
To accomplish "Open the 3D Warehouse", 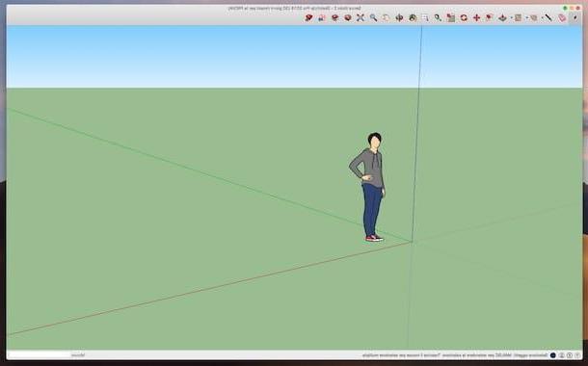I will (348, 17).
